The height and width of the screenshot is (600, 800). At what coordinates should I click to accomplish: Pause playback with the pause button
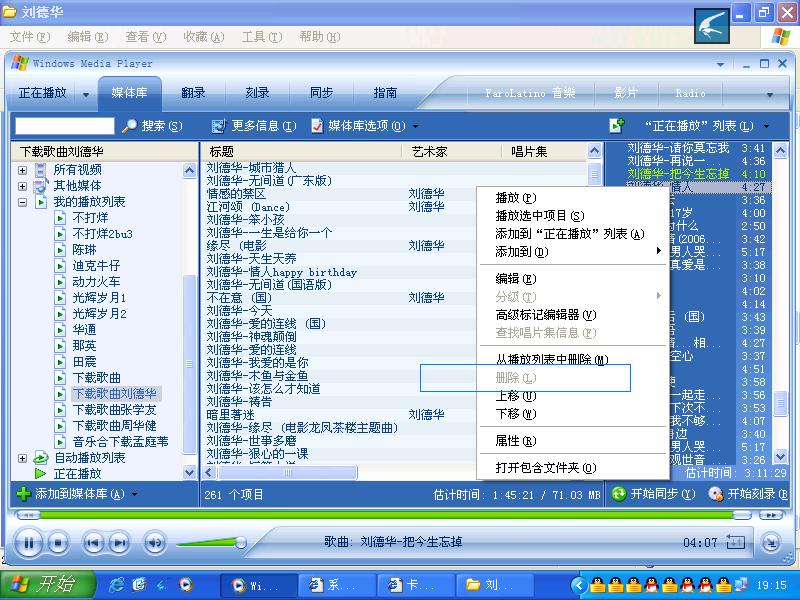(x=29, y=543)
